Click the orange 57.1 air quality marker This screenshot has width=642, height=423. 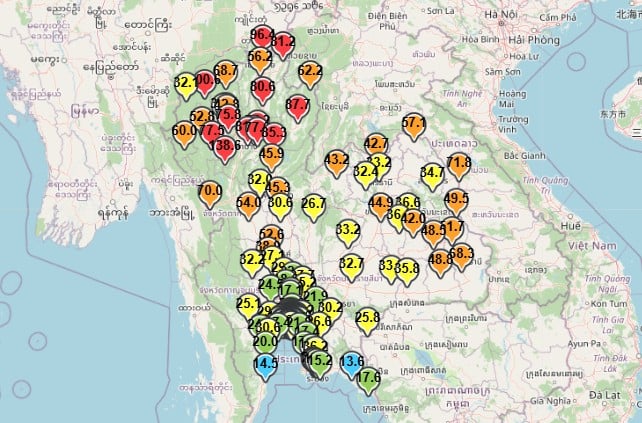click(414, 124)
